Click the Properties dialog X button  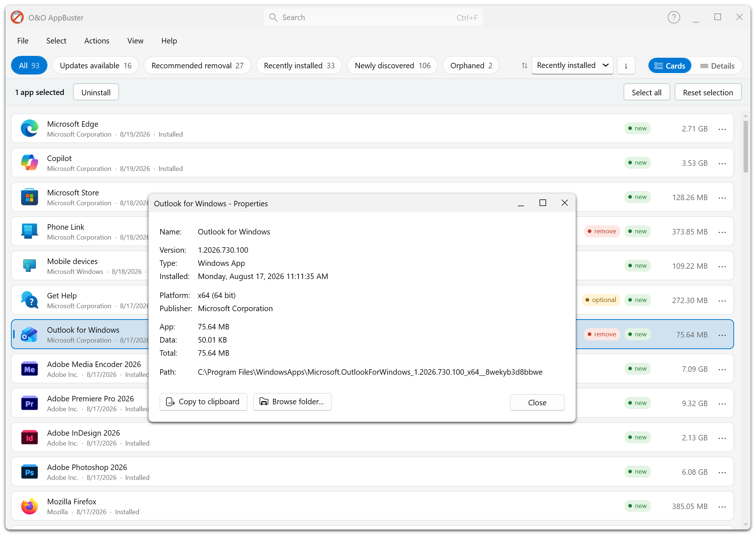click(565, 203)
